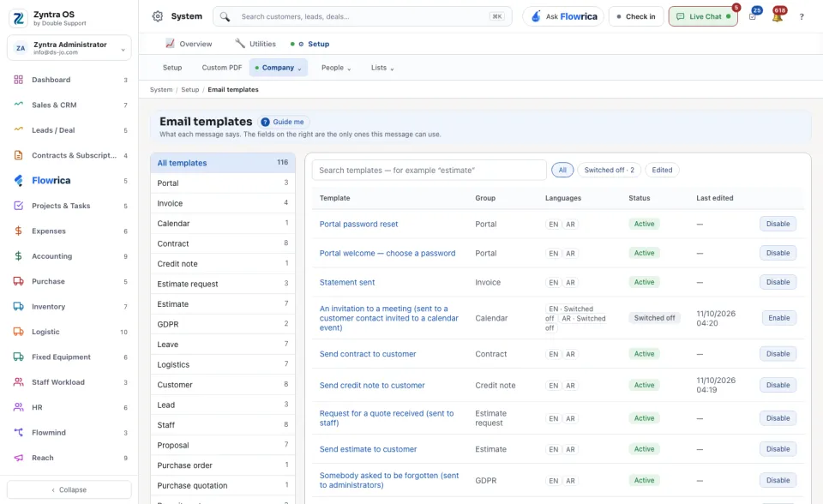Enable the meeting invitation template
This screenshot has width=823, height=504.
click(779, 318)
